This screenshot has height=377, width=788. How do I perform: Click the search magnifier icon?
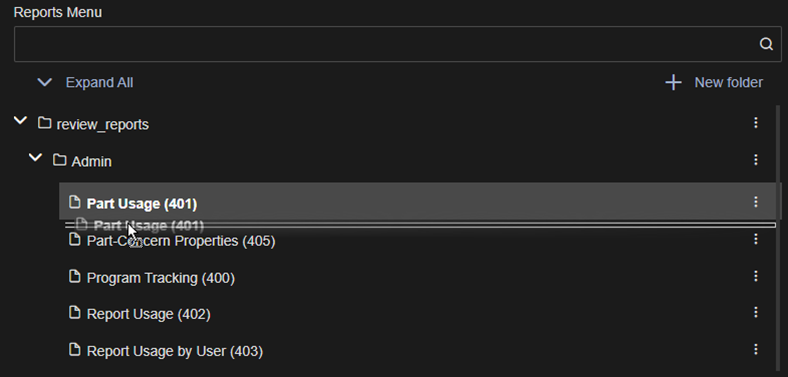766,44
